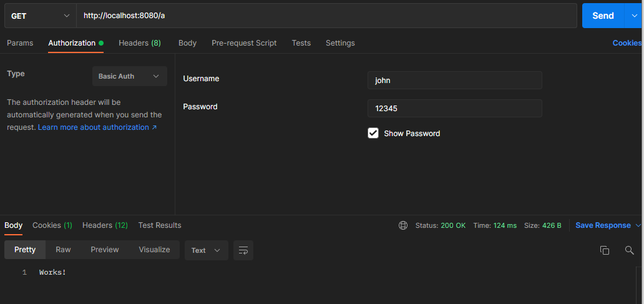Open the Settings tab
This screenshot has width=644, height=304.
pos(340,42)
